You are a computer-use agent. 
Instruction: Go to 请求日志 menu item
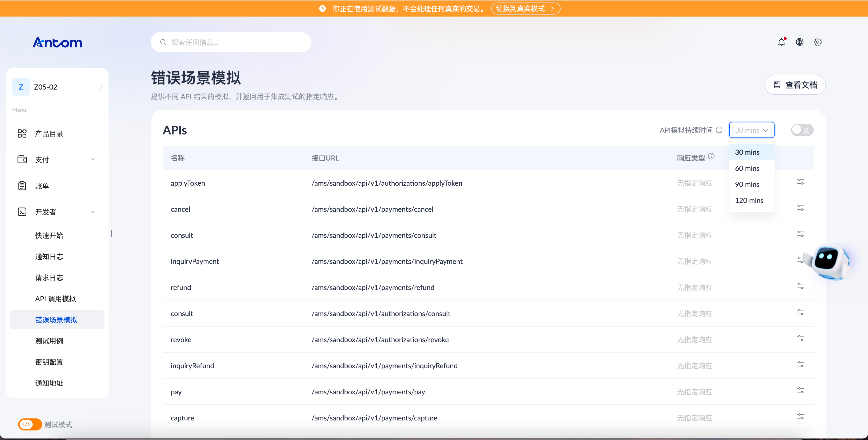49,278
